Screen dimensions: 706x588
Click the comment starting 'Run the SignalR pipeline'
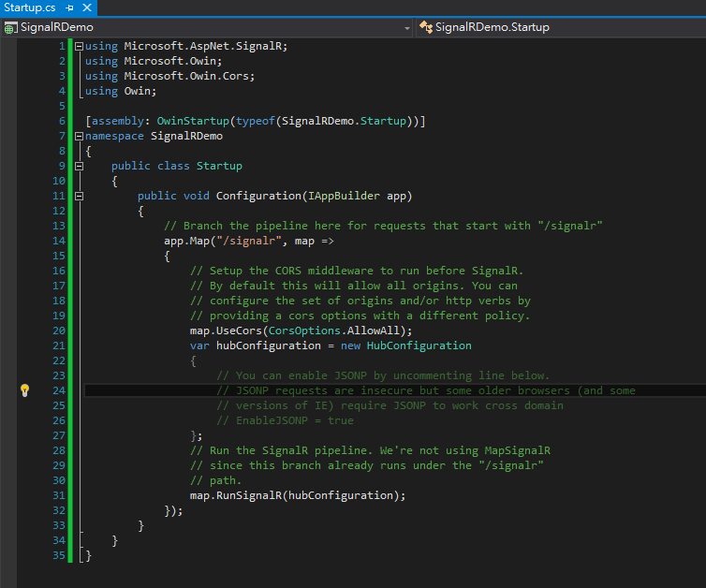point(370,450)
